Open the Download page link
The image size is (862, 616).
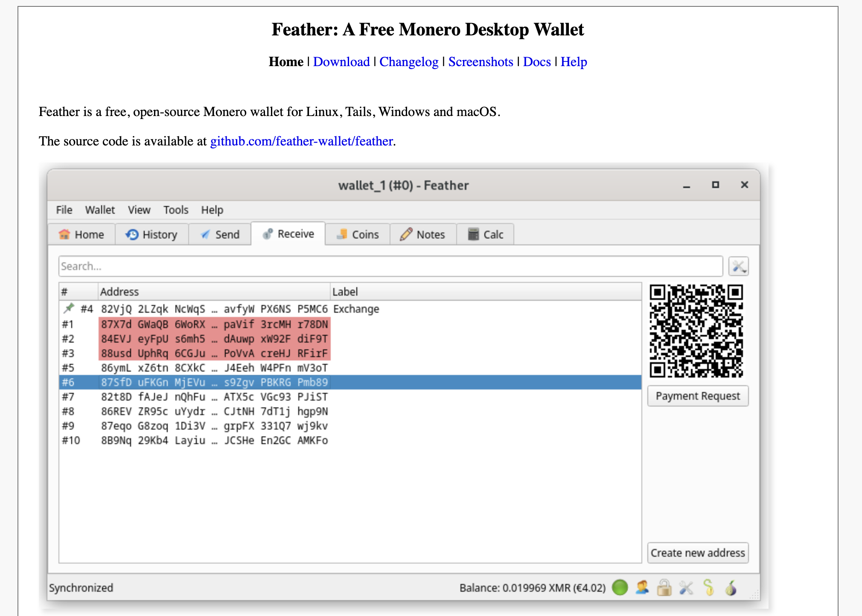pos(341,62)
